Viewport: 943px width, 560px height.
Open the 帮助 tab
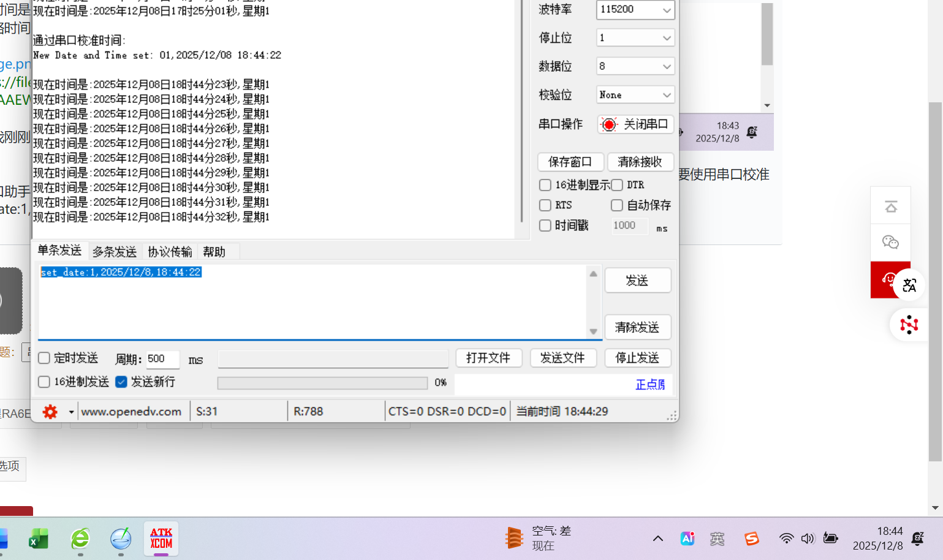point(214,252)
